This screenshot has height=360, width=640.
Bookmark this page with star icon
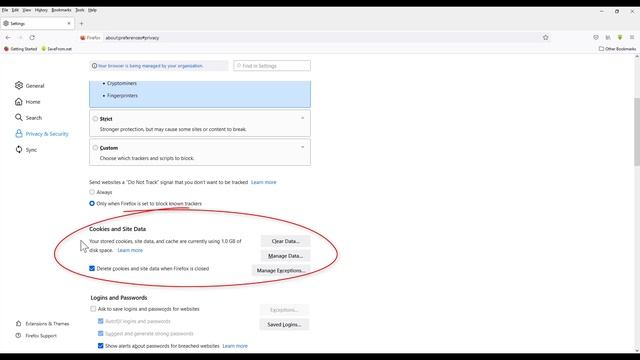546,38
